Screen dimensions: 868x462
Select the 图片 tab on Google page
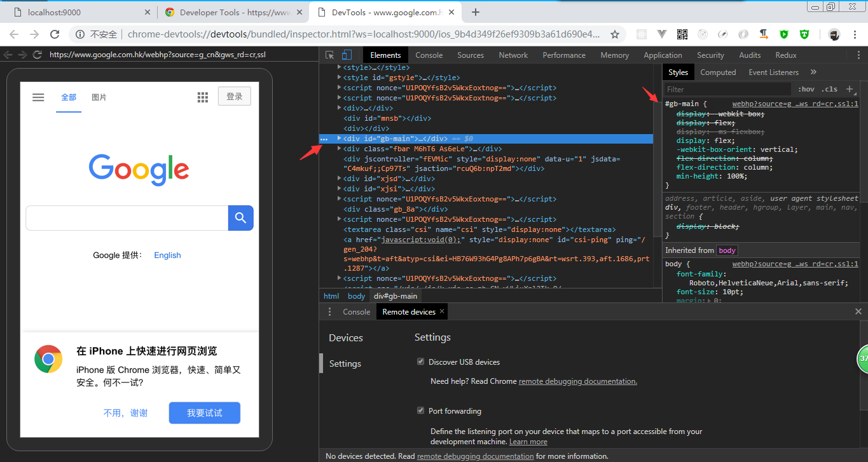[99, 97]
